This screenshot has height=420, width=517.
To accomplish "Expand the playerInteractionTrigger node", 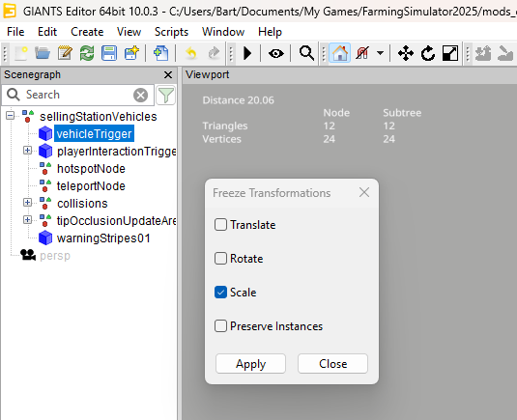I will tap(27, 151).
